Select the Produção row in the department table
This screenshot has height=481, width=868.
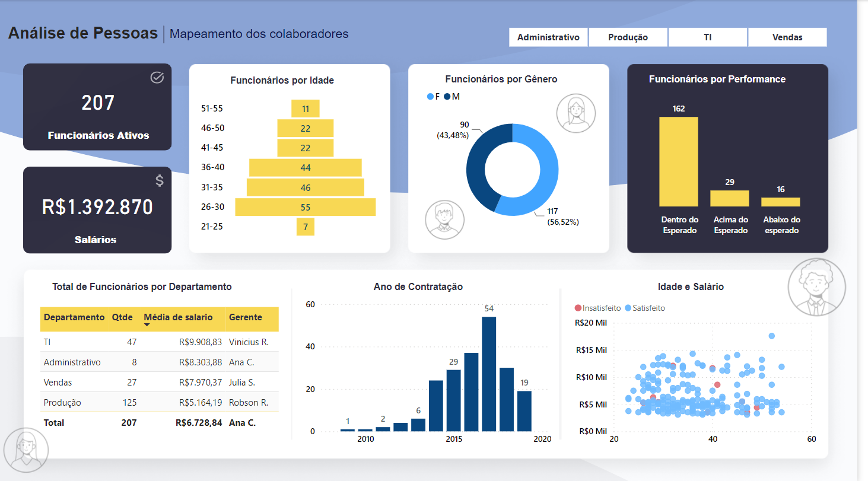pyautogui.click(x=160, y=402)
